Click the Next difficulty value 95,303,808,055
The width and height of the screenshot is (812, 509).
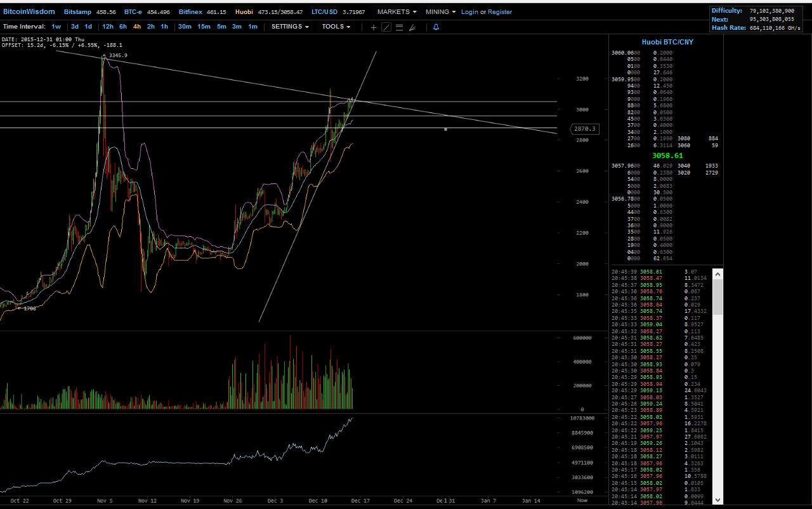[x=771, y=20]
